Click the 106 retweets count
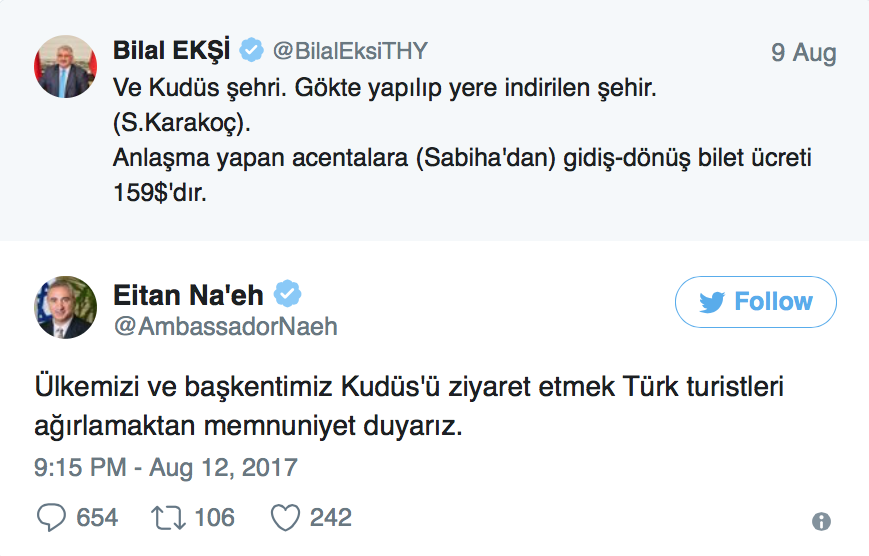Viewport: 869px width, 556px height. [x=214, y=517]
